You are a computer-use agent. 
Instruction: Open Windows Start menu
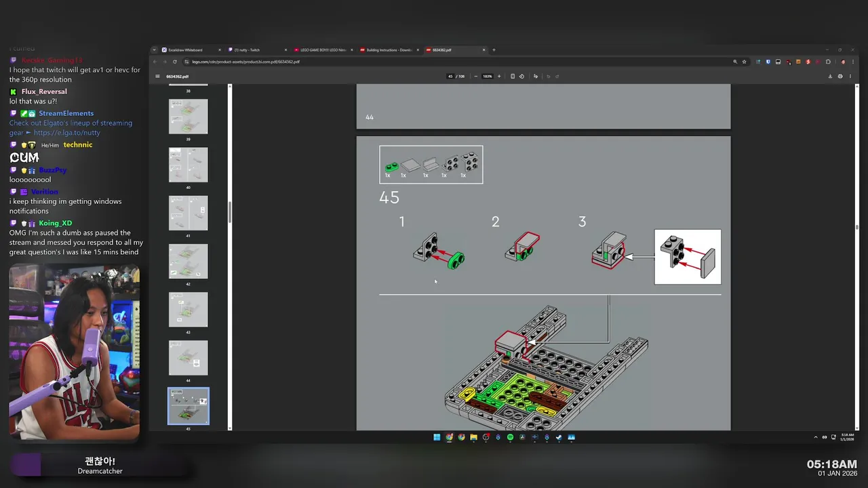[x=437, y=437]
